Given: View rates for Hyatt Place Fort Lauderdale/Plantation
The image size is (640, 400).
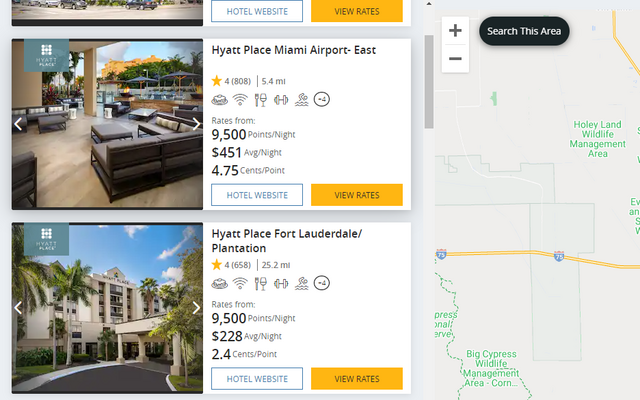Looking at the screenshot, I should 357,379.
